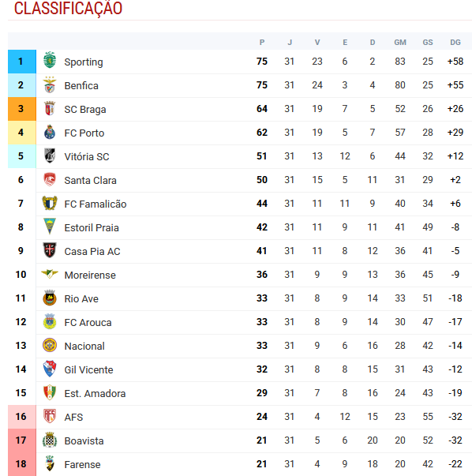Open the FC Porto club logo
Image resolution: width=472 pixels, height=476 pixels.
pyautogui.click(x=50, y=133)
